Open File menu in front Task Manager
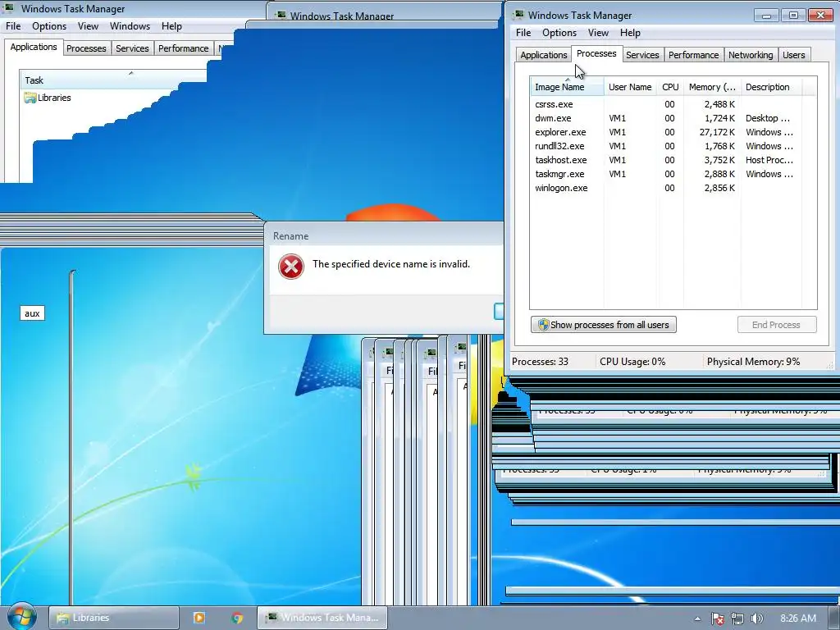Viewport: 840px width, 630px height. 523,33
